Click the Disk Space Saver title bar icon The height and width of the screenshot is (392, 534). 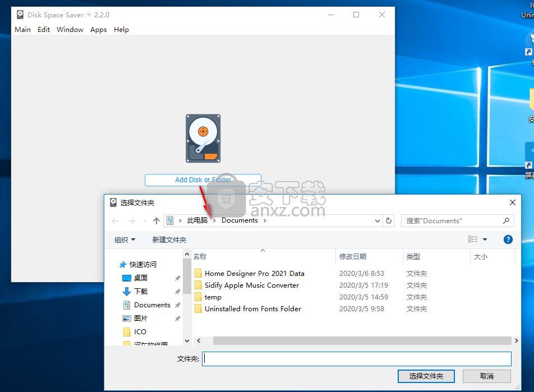20,15
